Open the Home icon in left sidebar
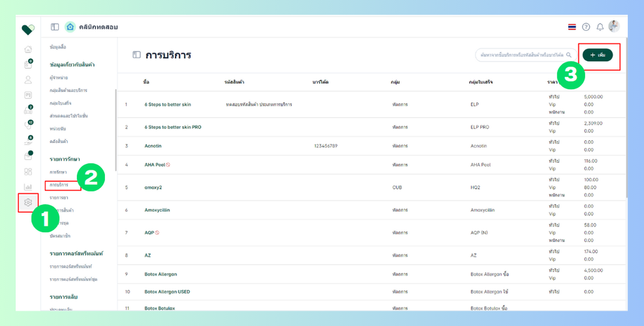 [28, 49]
